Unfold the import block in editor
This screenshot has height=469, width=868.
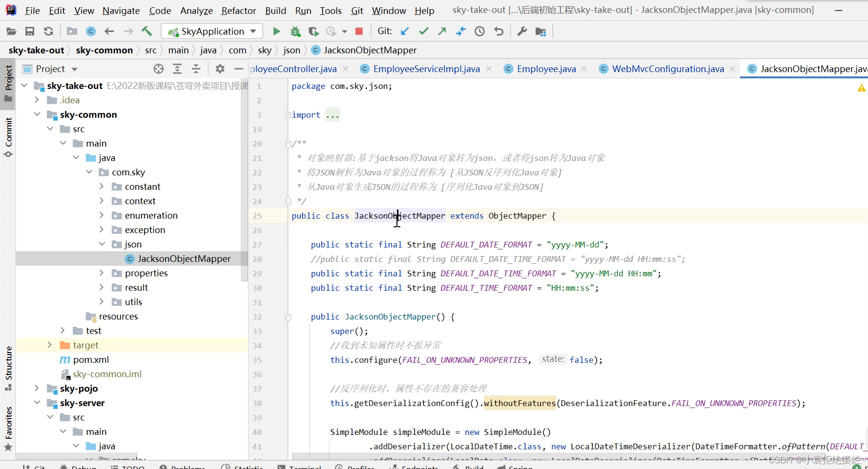coord(288,115)
